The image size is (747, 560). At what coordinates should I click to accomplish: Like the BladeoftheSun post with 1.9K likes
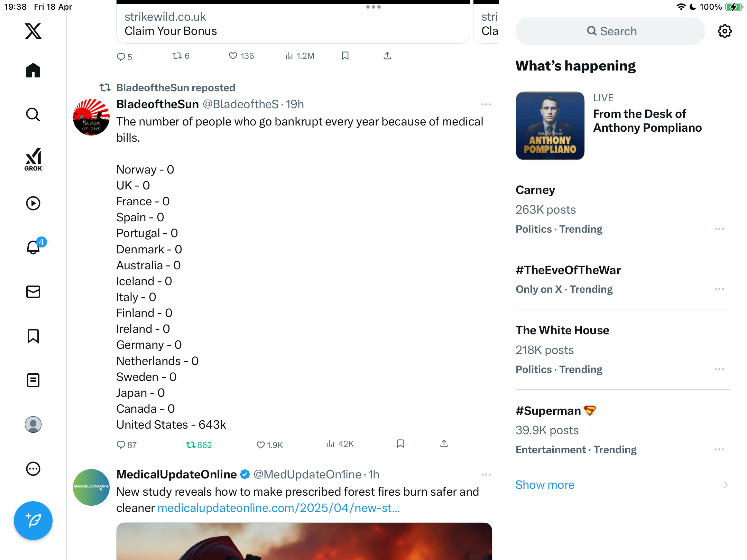269,445
